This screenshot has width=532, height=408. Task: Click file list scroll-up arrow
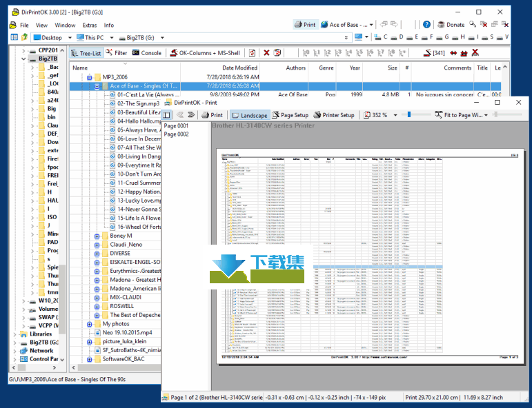tap(505, 68)
